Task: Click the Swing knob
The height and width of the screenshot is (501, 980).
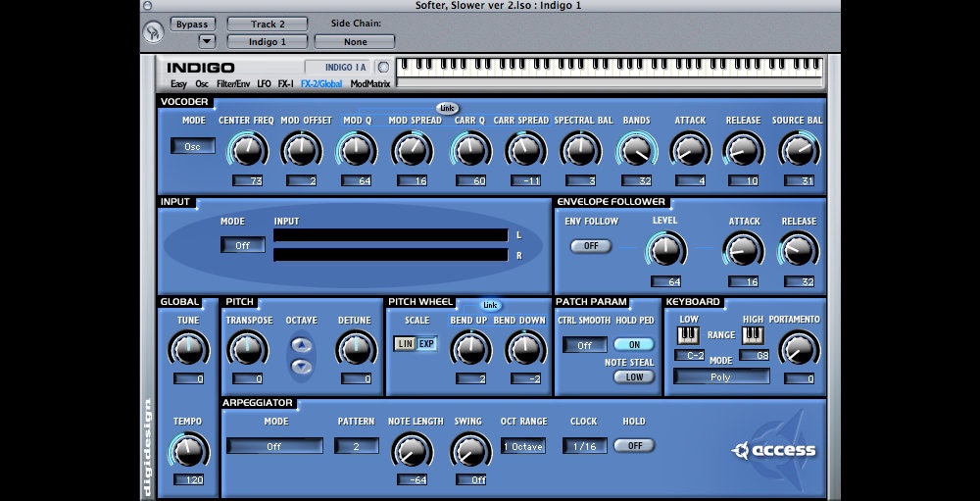Action: coord(470,450)
